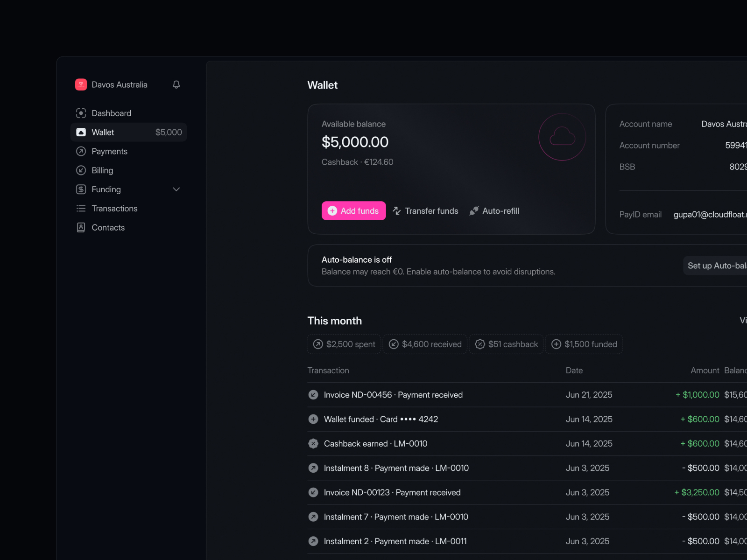Open Auto-refill settings
747x560 pixels.
494,211
